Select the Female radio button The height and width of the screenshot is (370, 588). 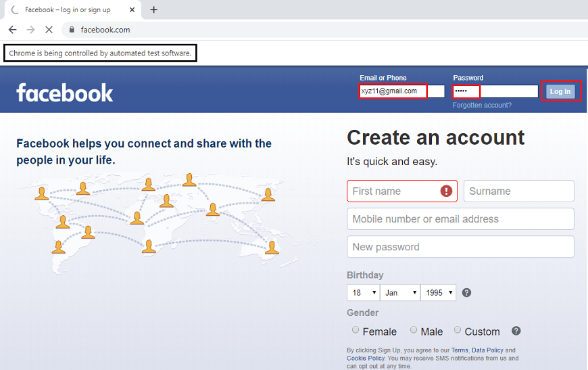pyautogui.click(x=356, y=330)
